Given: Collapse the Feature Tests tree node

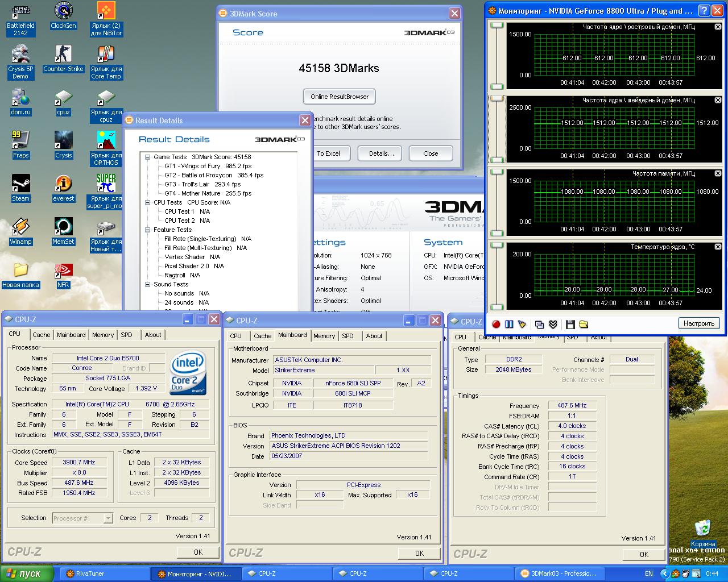Looking at the screenshot, I should [148, 230].
